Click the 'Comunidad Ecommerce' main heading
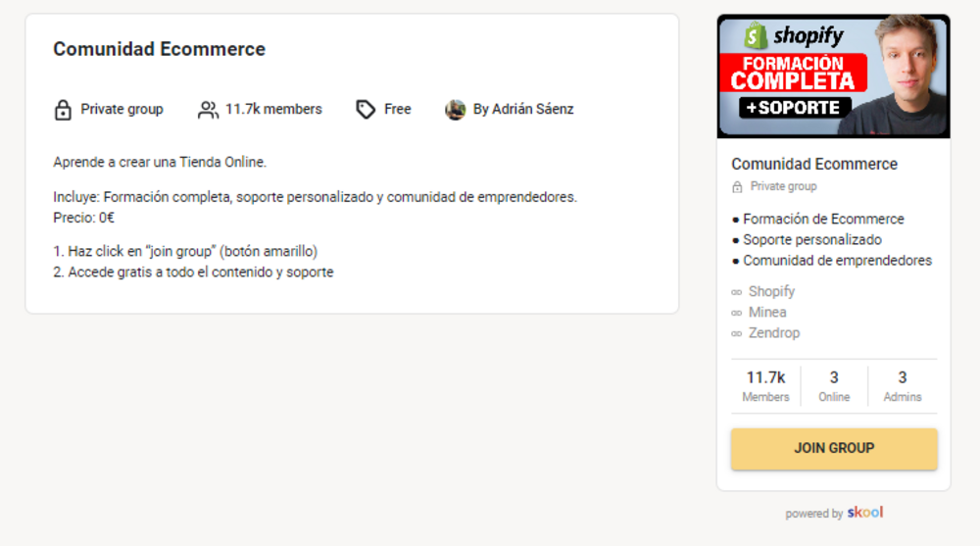The image size is (980, 546). coord(160,49)
